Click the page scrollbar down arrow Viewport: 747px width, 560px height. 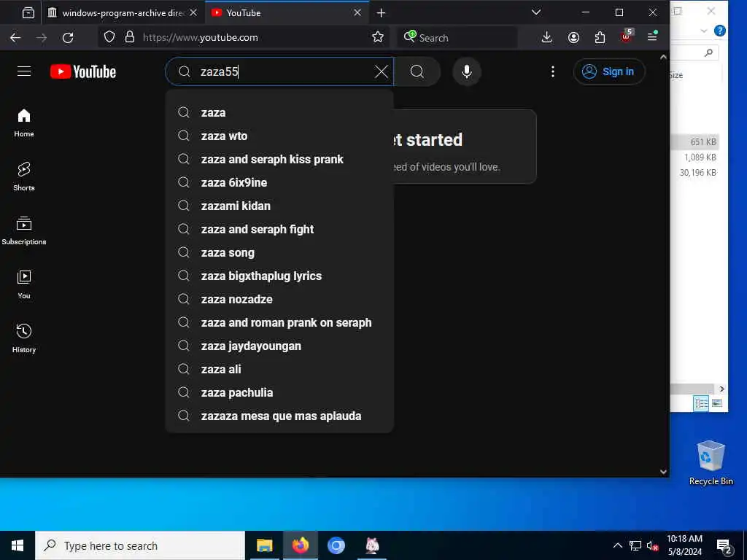pos(663,472)
